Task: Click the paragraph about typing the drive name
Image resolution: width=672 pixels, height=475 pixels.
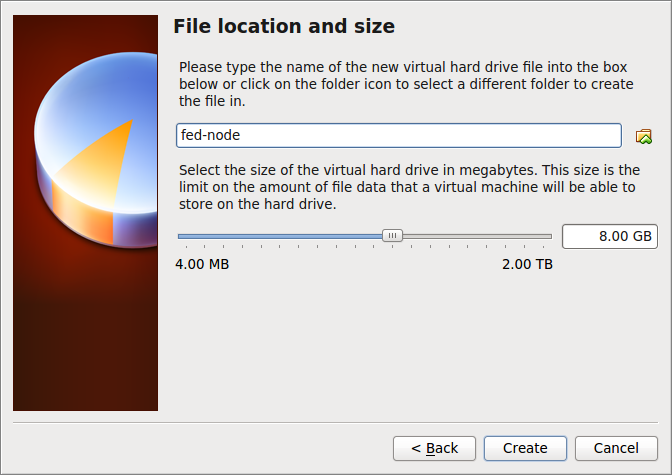Action: coord(406,84)
